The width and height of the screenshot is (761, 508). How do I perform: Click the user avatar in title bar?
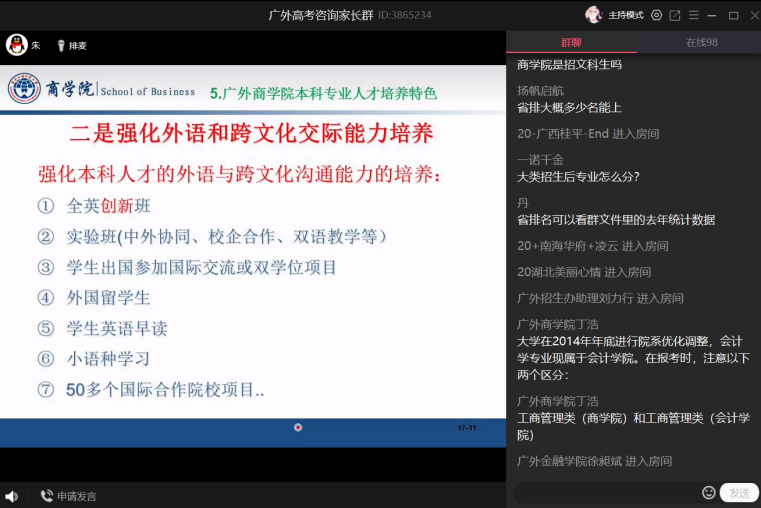point(593,15)
